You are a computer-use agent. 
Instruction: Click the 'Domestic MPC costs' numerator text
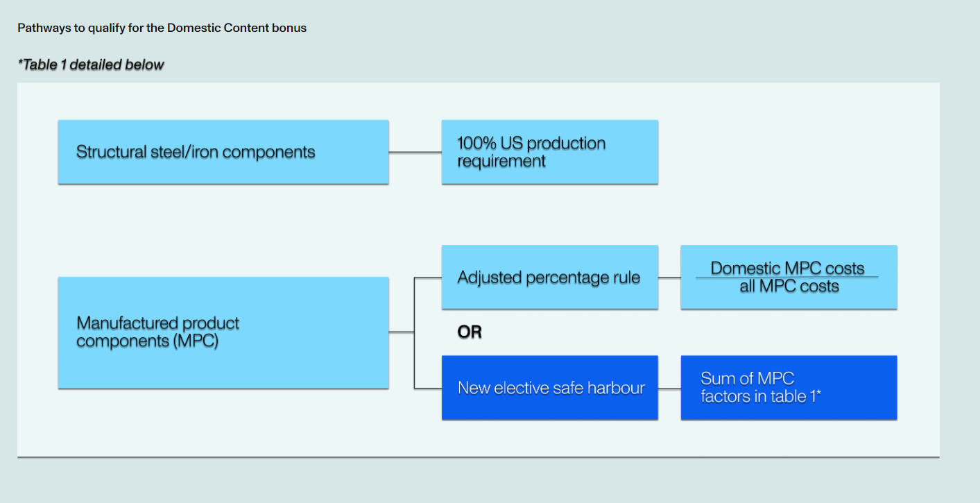point(787,268)
